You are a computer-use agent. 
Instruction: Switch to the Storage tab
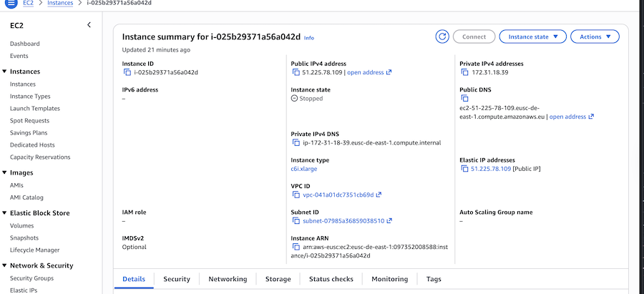coord(278,279)
